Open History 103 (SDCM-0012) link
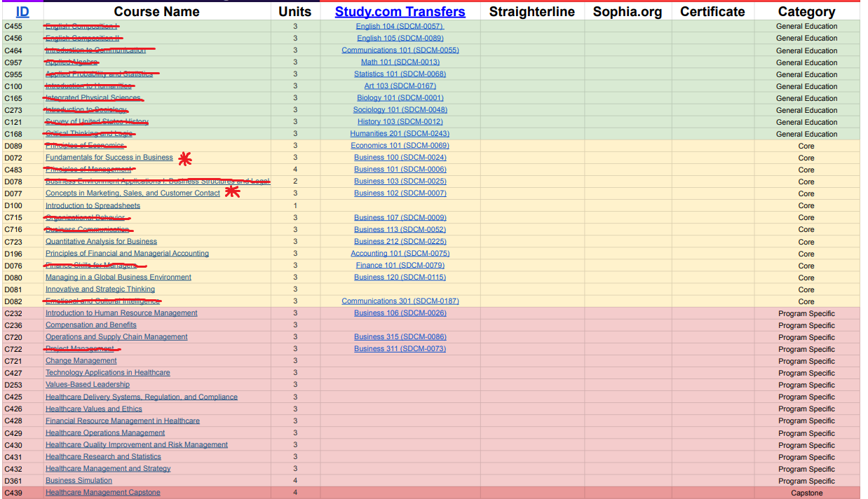 pyautogui.click(x=400, y=122)
